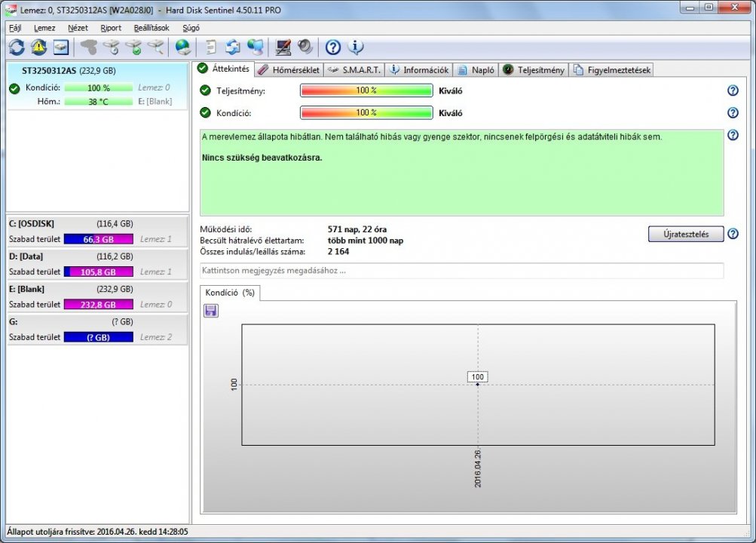The height and width of the screenshot is (543, 756).
Task: Click the 2 164 start/stop count value
Action: 338,252
